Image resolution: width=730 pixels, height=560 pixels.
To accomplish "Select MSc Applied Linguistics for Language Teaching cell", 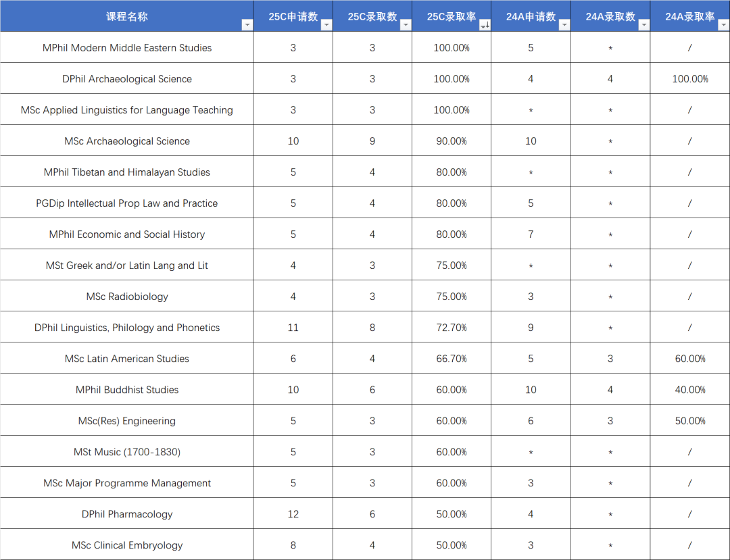I will pos(127,110).
